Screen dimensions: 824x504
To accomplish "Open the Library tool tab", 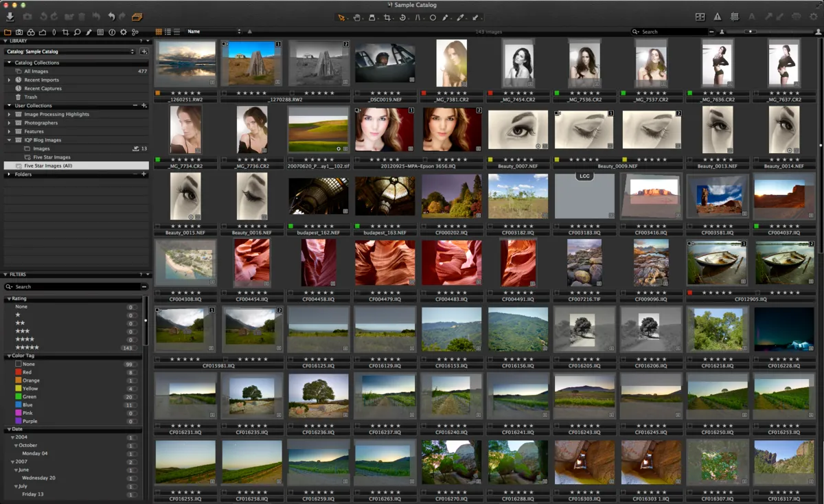I will [10, 32].
